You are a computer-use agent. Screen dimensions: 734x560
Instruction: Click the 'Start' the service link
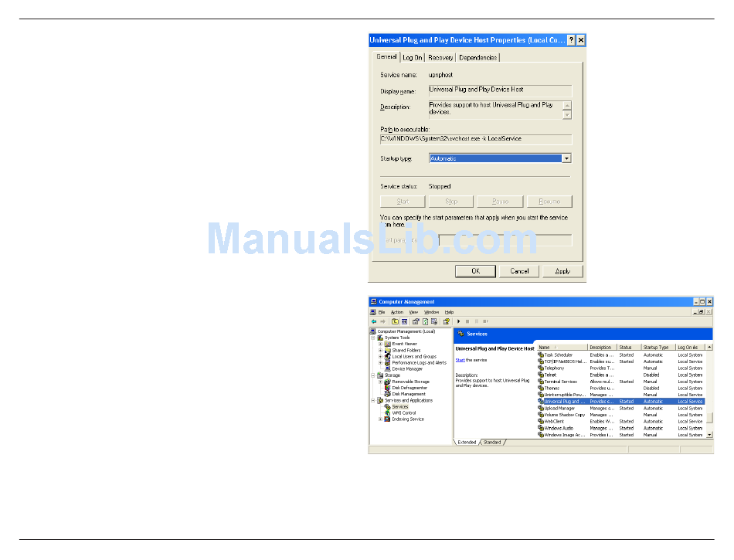coord(460,360)
